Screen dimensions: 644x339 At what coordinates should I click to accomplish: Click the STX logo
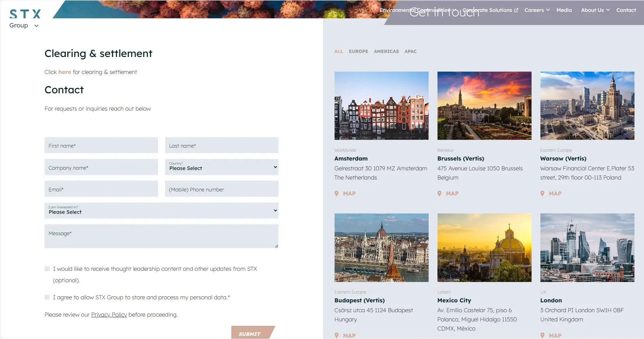(25, 14)
